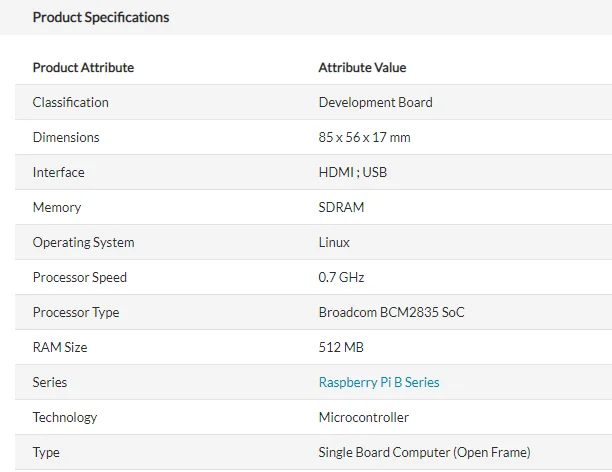Image resolution: width=612 pixels, height=472 pixels.
Task: Click the Processor Speed attribute label
Action: coord(80,277)
